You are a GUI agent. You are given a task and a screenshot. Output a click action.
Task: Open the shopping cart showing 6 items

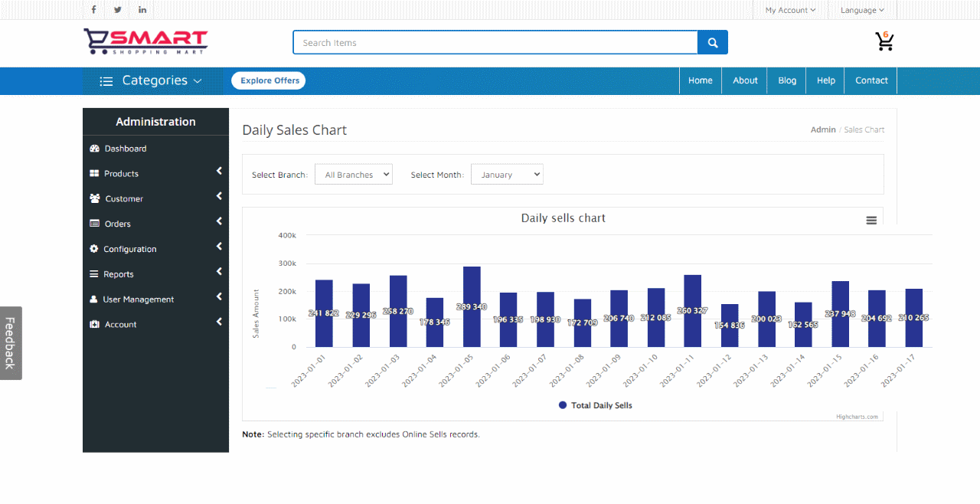(x=884, y=42)
